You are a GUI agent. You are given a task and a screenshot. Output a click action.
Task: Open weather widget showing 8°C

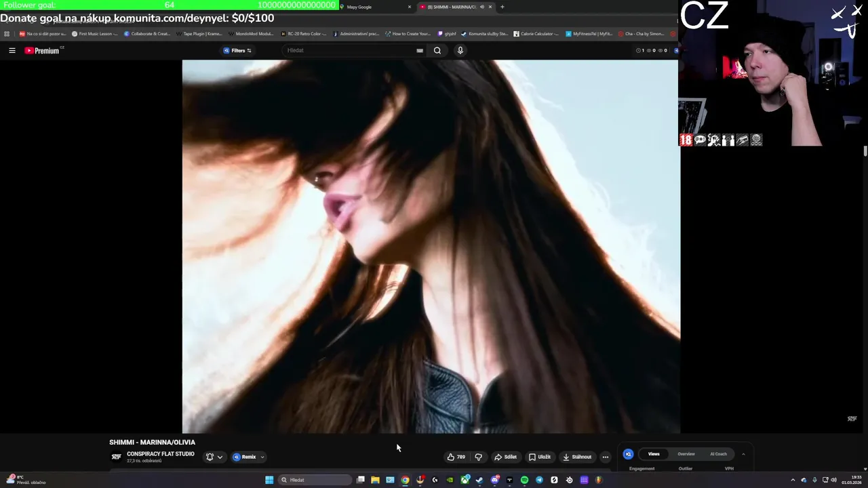pos(24,480)
